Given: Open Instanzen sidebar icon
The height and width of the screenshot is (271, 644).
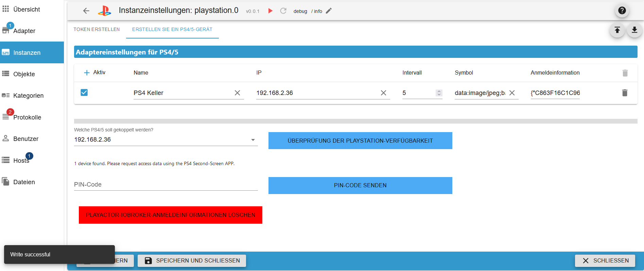Looking at the screenshot, I should click(x=6, y=52).
